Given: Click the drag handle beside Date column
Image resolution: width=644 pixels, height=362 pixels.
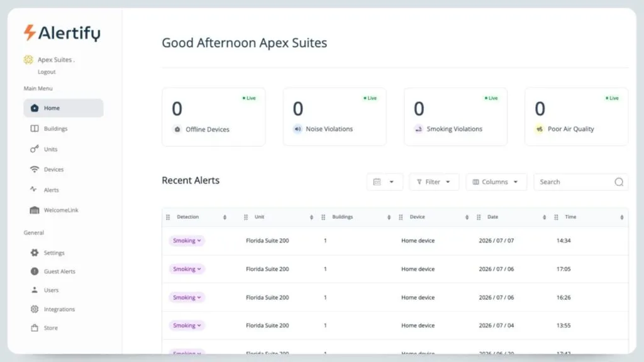Looking at the screenshot, I should pos(479,217).
